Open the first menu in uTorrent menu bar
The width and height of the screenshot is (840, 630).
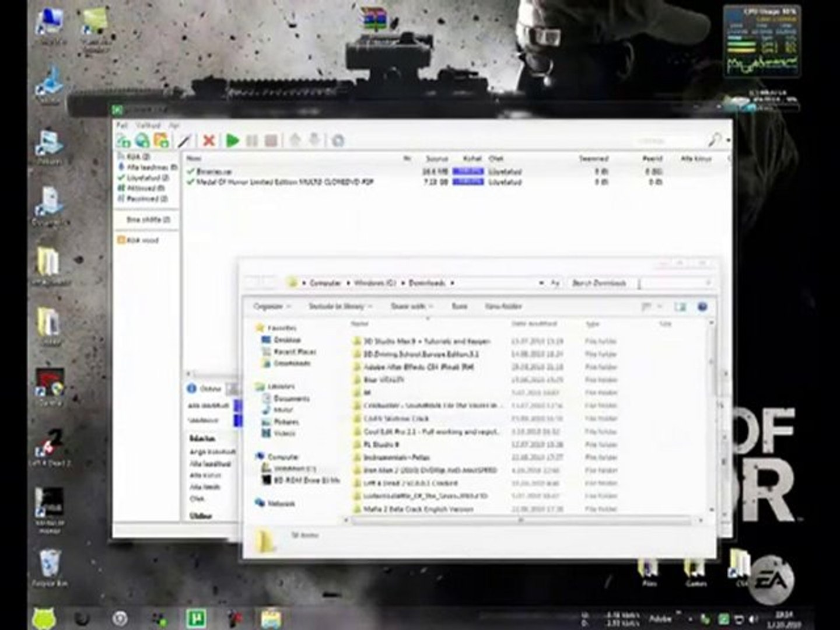pos(121,125)
